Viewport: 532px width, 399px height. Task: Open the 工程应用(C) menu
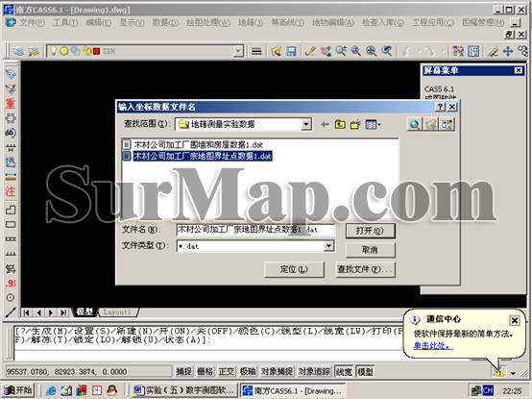[x=432, y=23]
